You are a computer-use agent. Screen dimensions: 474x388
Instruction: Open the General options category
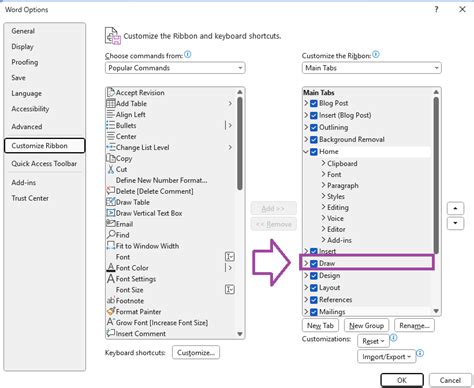23,31
